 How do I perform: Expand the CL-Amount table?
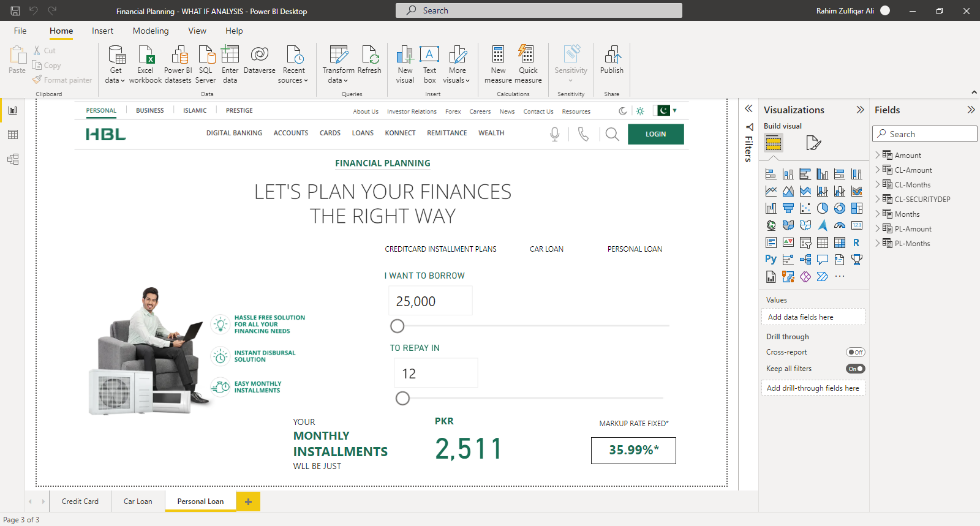tap(878, 170)
